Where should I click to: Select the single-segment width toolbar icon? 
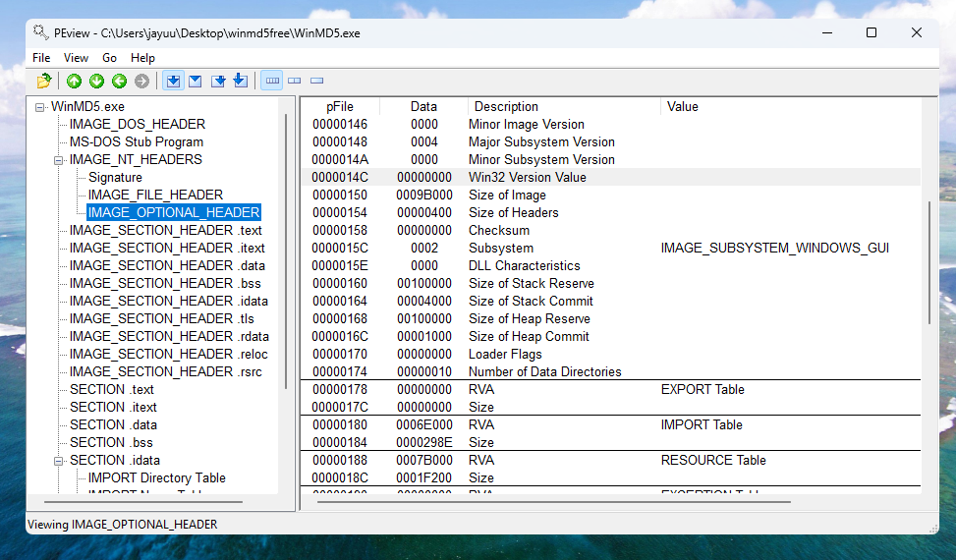pos(316,81)
